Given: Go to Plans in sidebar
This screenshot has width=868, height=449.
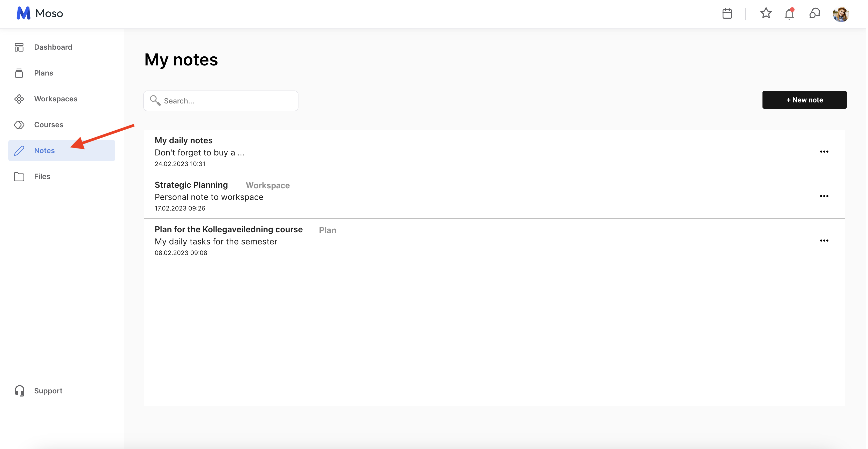Looking at the screenshot, I should coord(43,73).
